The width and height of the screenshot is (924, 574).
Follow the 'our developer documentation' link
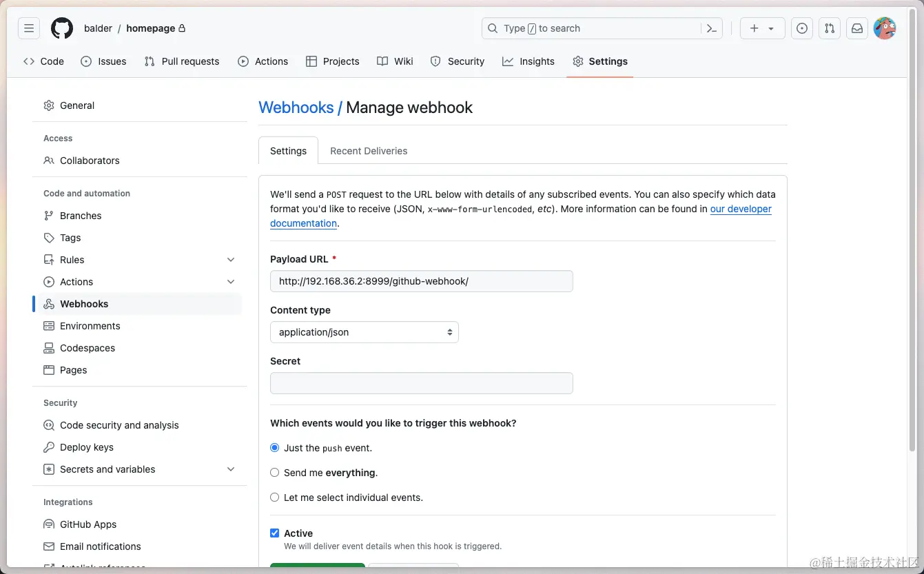pyautogui.click(x=741, y=209)
